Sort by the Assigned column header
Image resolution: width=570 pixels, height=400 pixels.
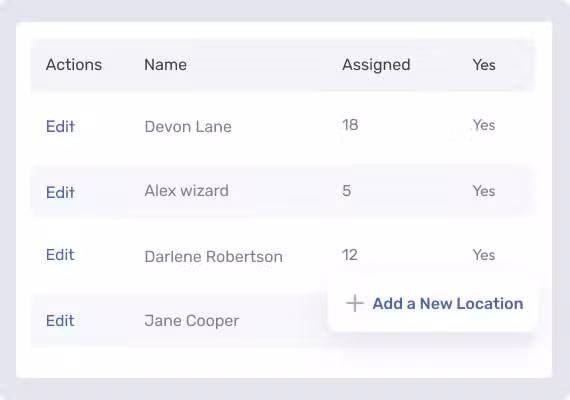376,65
